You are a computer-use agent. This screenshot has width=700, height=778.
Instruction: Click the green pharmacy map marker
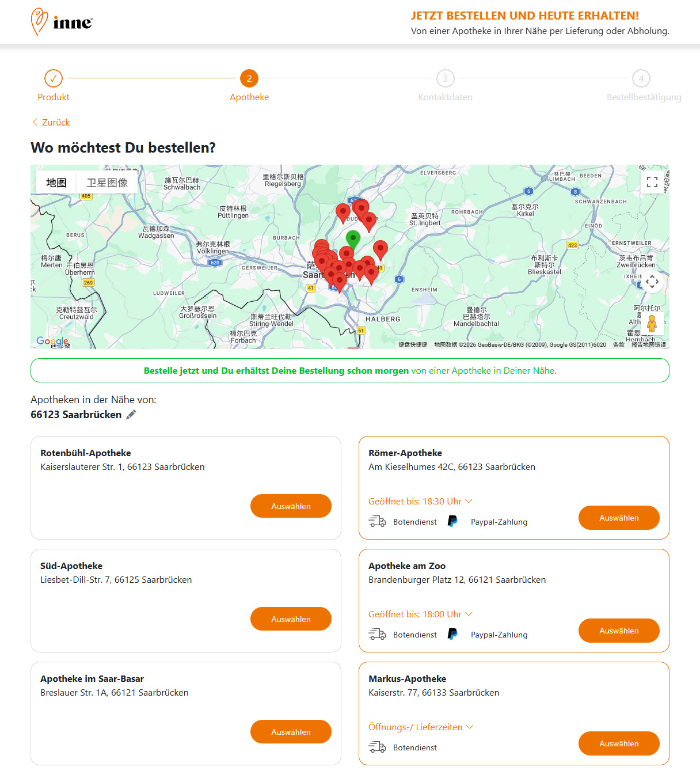coord(353,238)
